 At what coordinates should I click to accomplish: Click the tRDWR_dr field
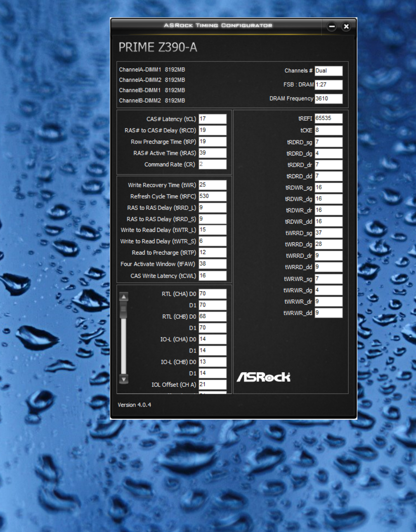(x=329, y=210)
